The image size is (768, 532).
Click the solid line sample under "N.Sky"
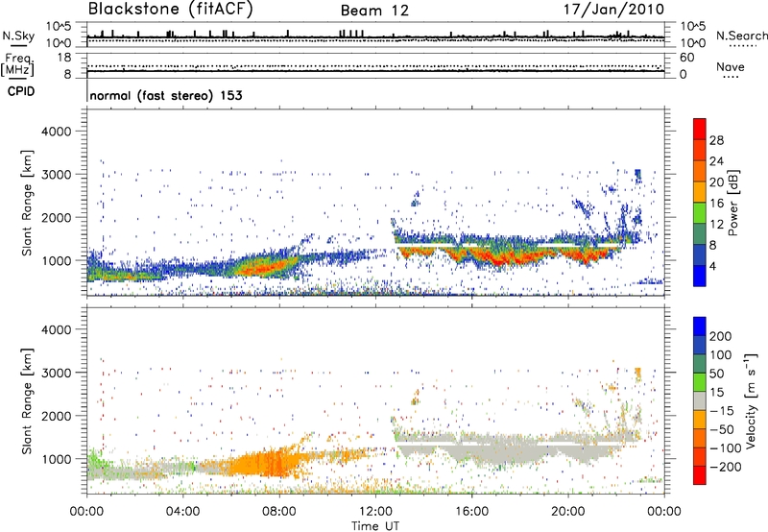tap(18, 45)
